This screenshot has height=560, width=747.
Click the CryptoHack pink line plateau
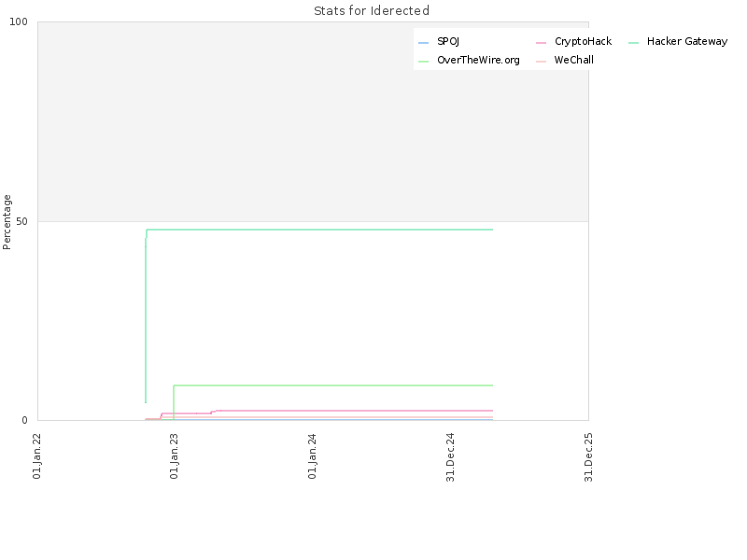click(x=353, y=411)
